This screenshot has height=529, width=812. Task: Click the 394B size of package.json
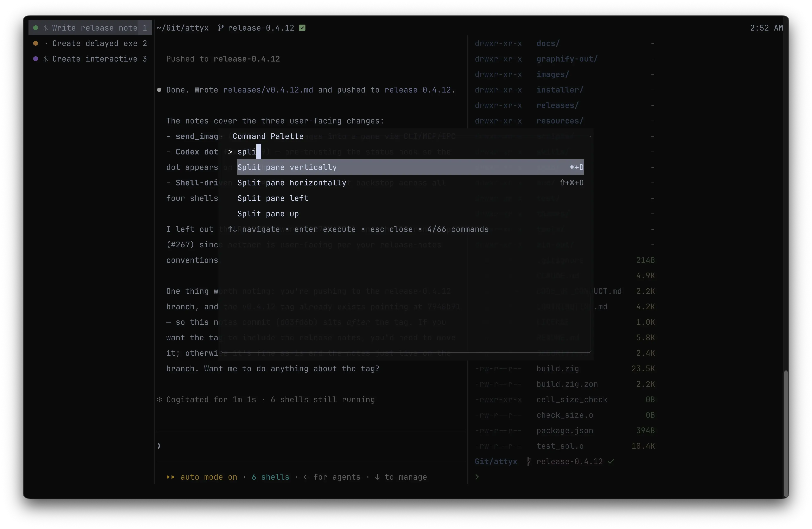(x=645, y=431)
